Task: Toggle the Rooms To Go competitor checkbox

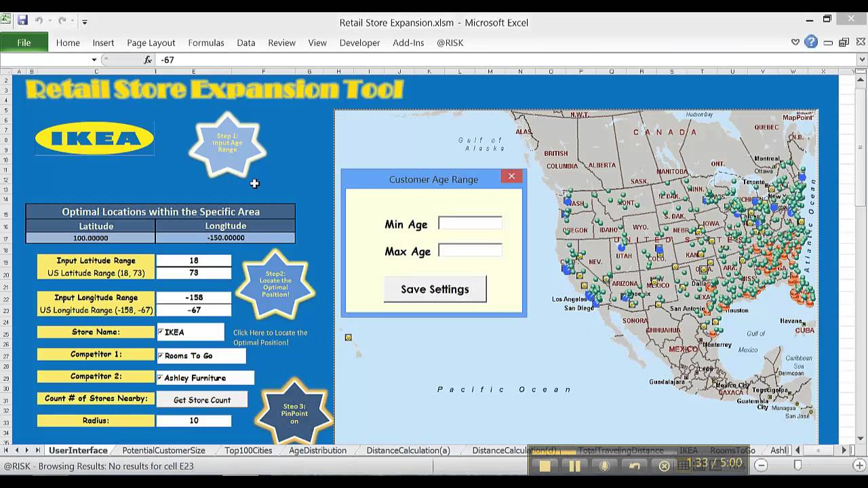Action: click(x=161, y=355)
